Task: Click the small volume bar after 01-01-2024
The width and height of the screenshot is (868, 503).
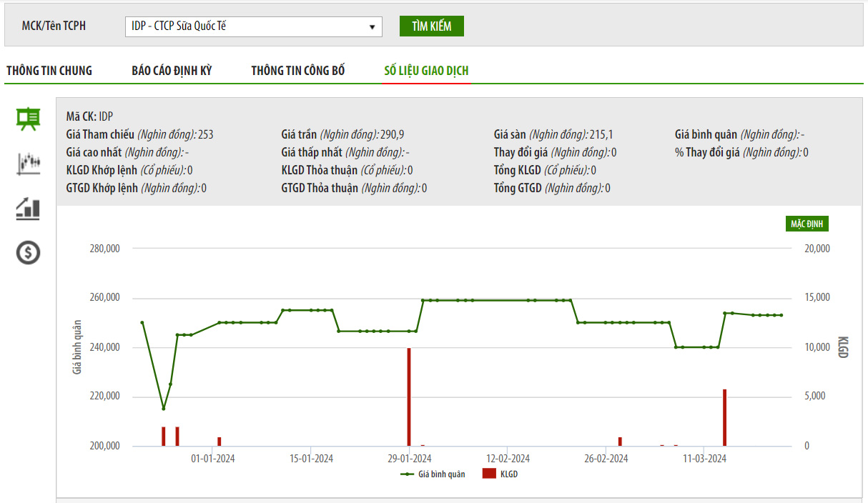Action: pyautogui.click(x=220, y=441)
